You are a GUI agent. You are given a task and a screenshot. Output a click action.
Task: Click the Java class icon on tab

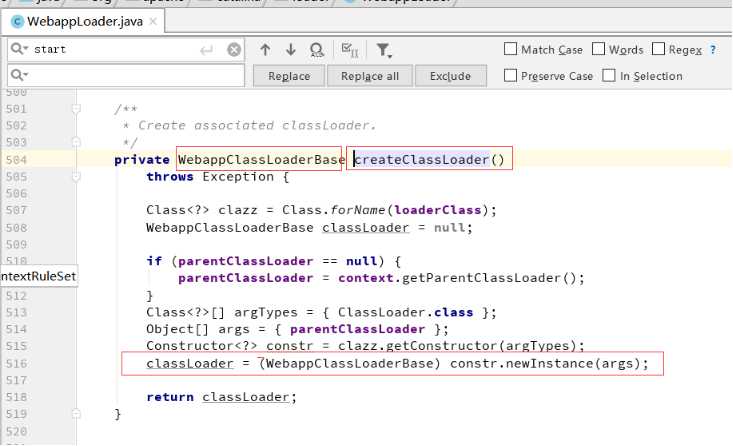tap(17, 22)
